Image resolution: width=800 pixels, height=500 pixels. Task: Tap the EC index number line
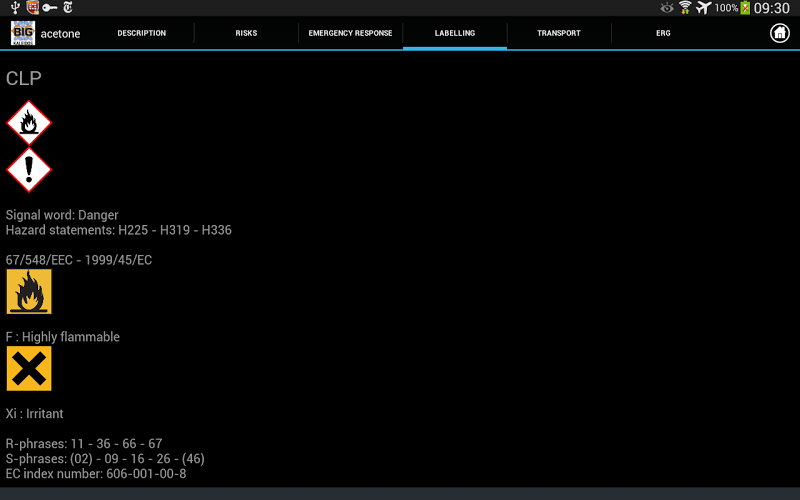coord(96,474)
